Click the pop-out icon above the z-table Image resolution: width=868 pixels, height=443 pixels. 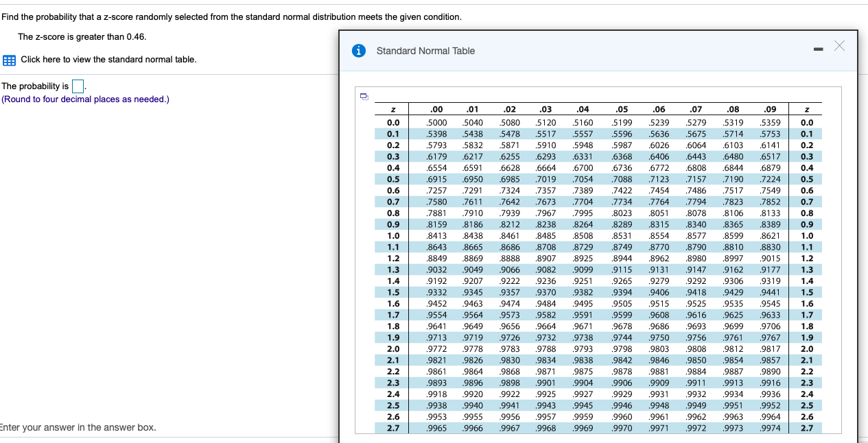[x=364, y=97]
